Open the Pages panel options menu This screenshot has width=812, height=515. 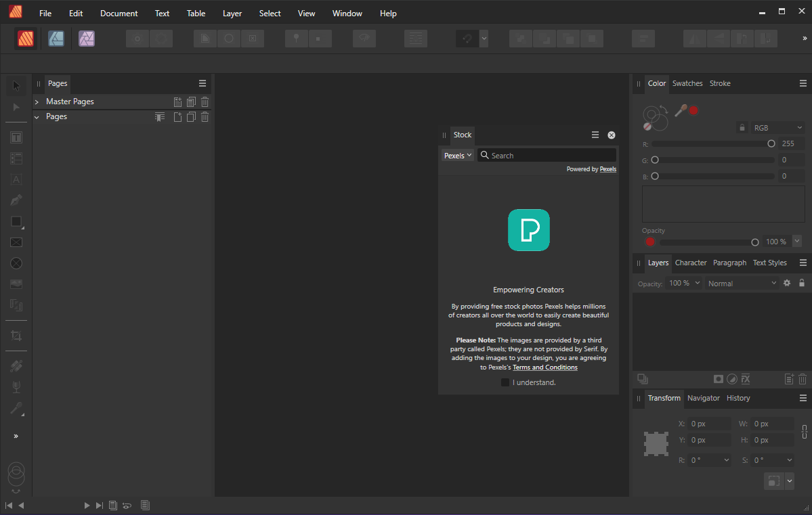tap(202, 83)
